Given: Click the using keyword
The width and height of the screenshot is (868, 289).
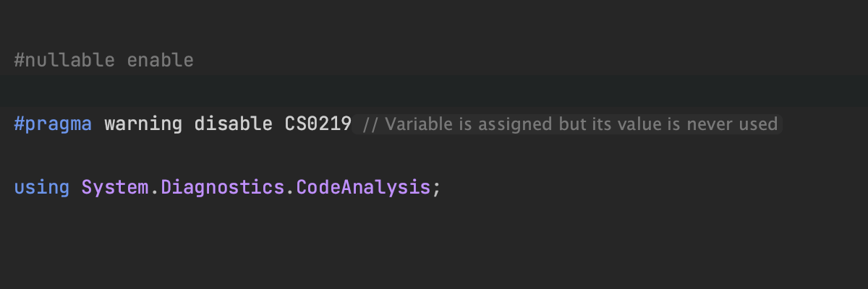Looking at the screenshot, I should 41,188.
